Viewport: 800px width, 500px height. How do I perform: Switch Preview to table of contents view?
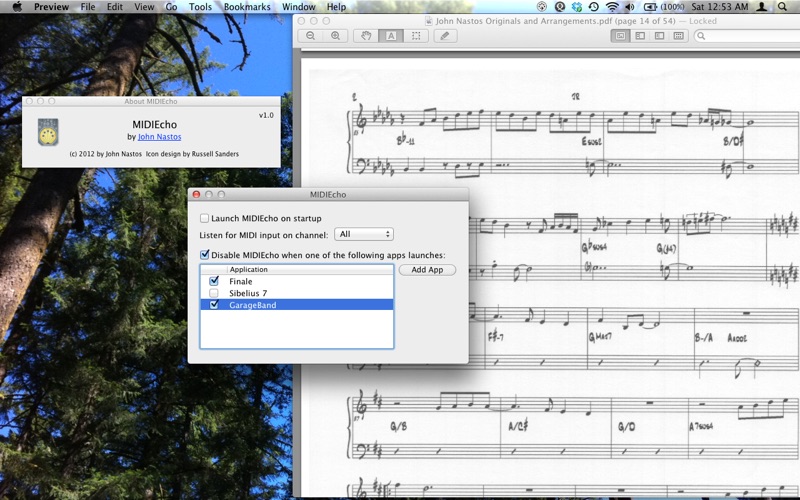point(659,36)
